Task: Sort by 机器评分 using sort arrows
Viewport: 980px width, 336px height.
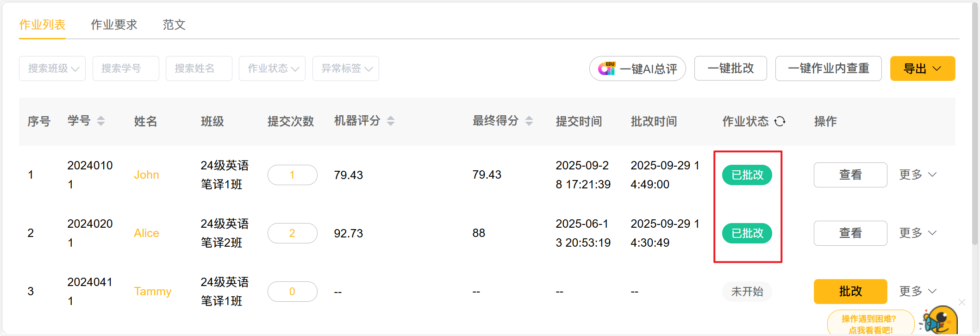Action: (x=391, y=121)
